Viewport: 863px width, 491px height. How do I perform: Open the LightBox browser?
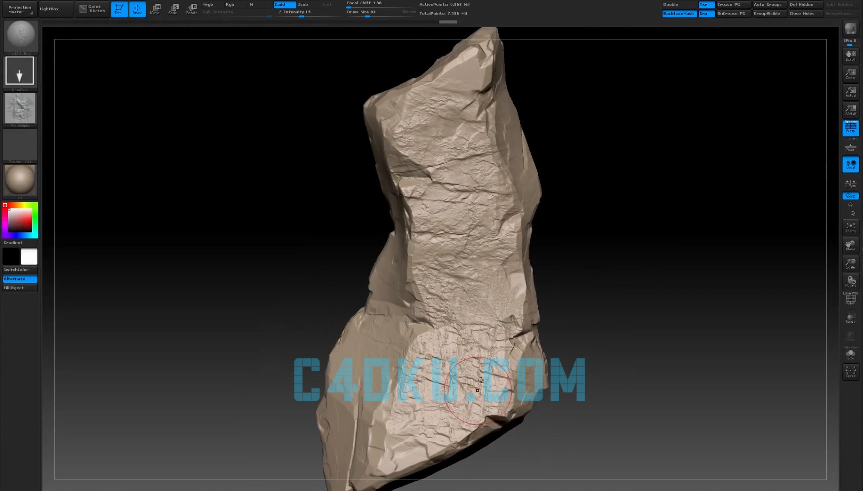(x=55, y=9)
